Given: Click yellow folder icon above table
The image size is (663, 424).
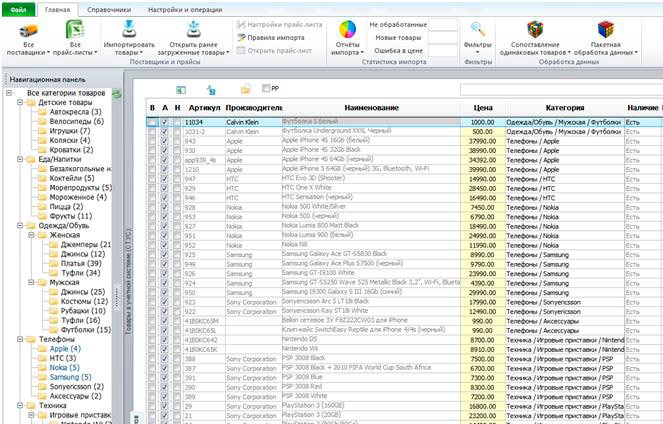Looking at the screenshot, I should click(245, 89).
